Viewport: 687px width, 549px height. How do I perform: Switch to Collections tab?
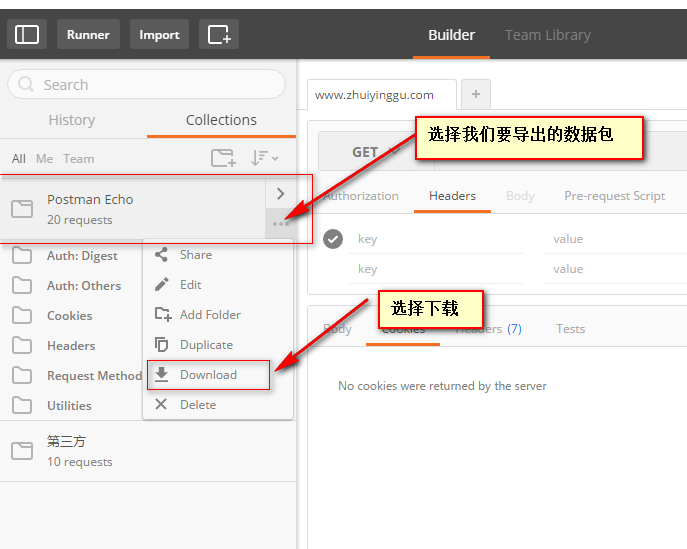[x=221, y=120]
